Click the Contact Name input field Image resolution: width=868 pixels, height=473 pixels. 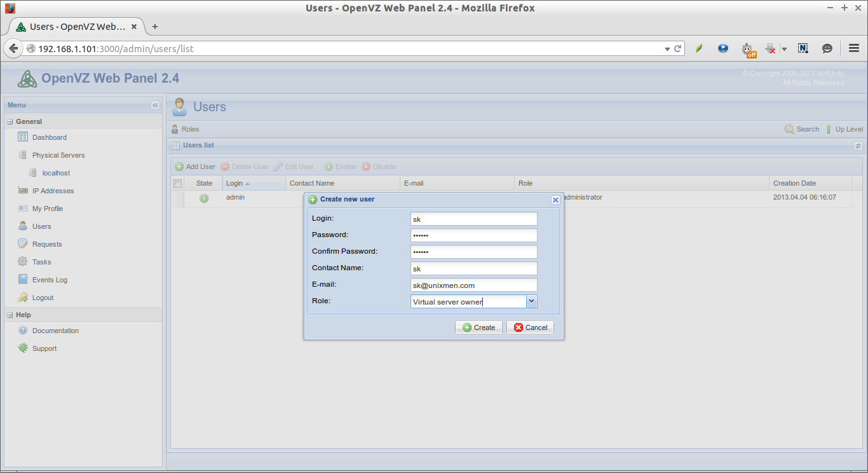pyautogui.click(x=474, y=268)
